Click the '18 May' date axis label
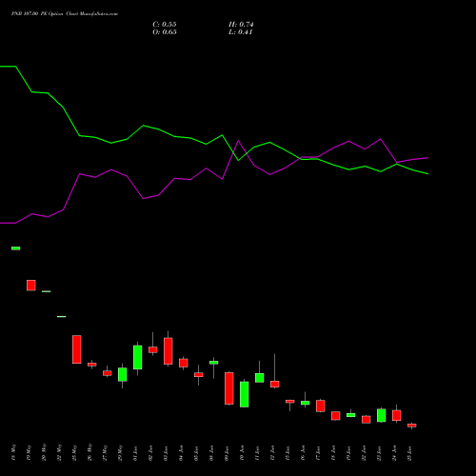The height and width of the screenshot is (476, 476). [x=13, y=452]
